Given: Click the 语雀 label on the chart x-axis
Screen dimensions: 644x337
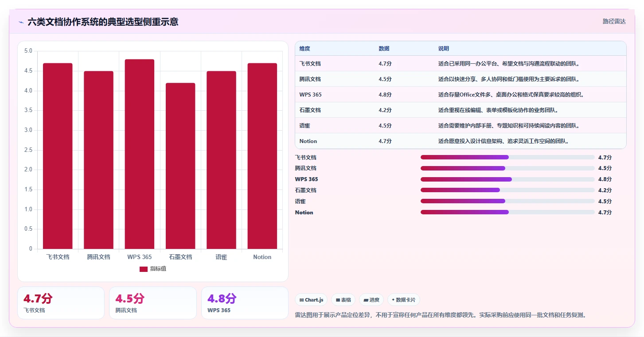Looking at the screenshot, I should point(221,257).
